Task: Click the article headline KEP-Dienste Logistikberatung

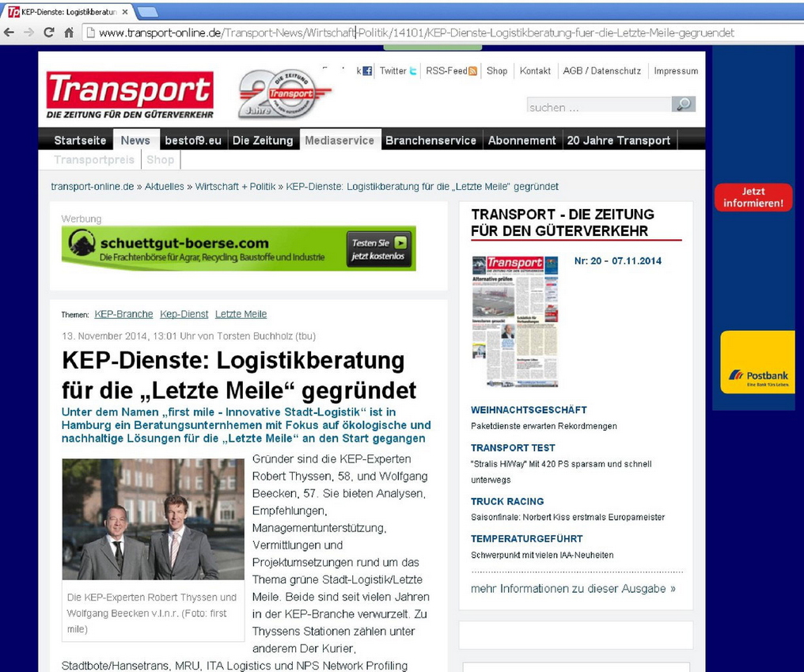Action: [x=239, y=375]
